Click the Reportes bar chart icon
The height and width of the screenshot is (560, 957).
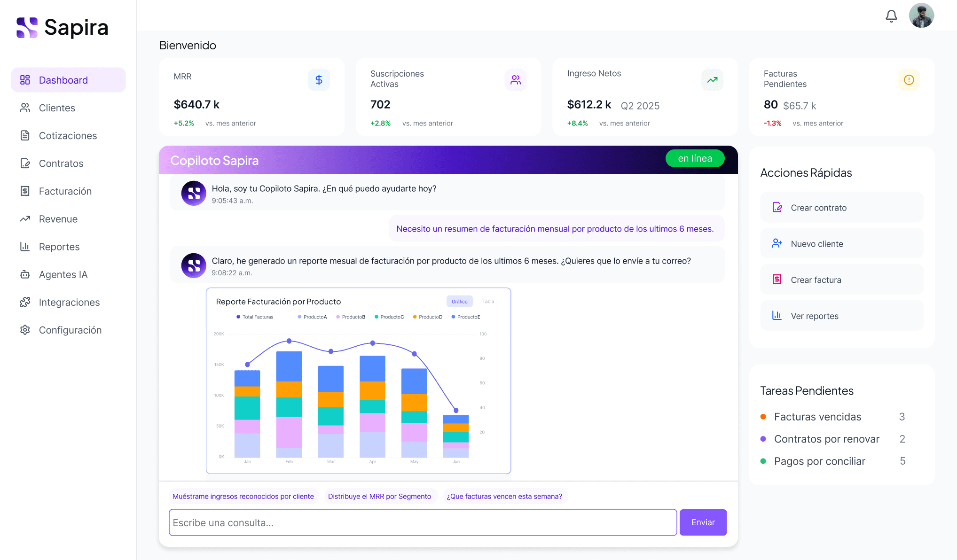[25, 247]
